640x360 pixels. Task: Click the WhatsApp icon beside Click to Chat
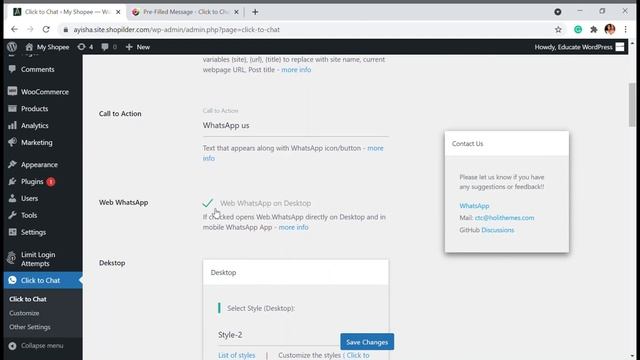[12, 280]
